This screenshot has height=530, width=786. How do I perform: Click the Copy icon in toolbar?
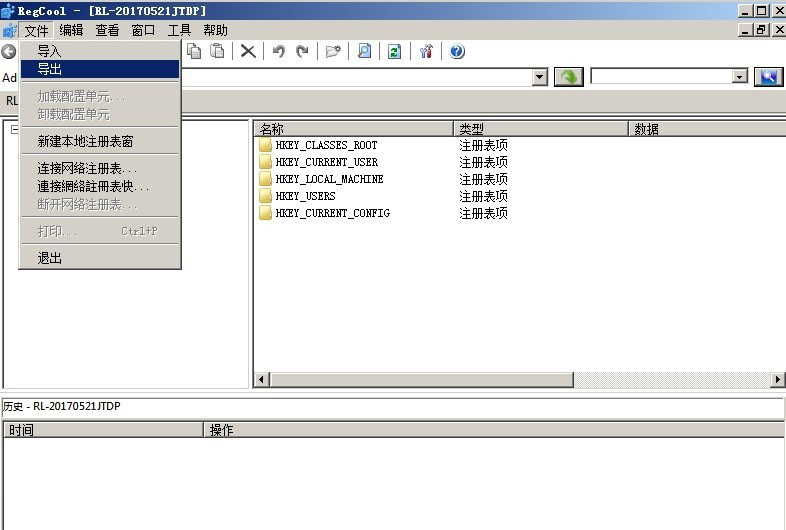pos(195,51)
